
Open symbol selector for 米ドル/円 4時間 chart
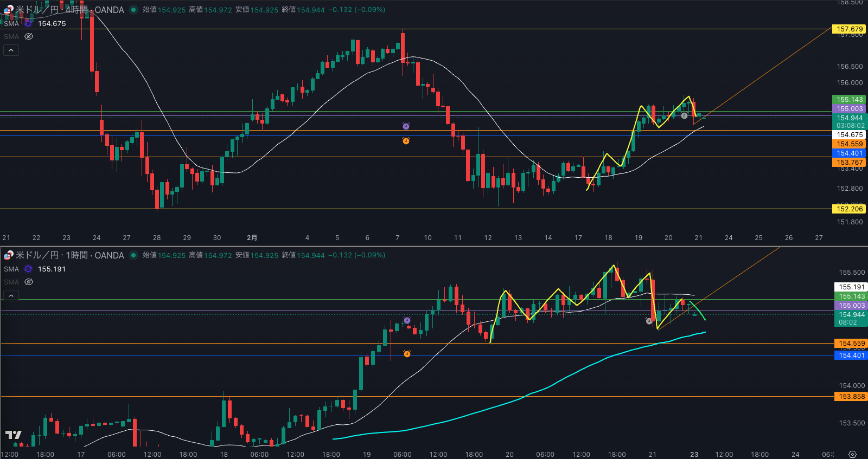(x=69, y=10)
